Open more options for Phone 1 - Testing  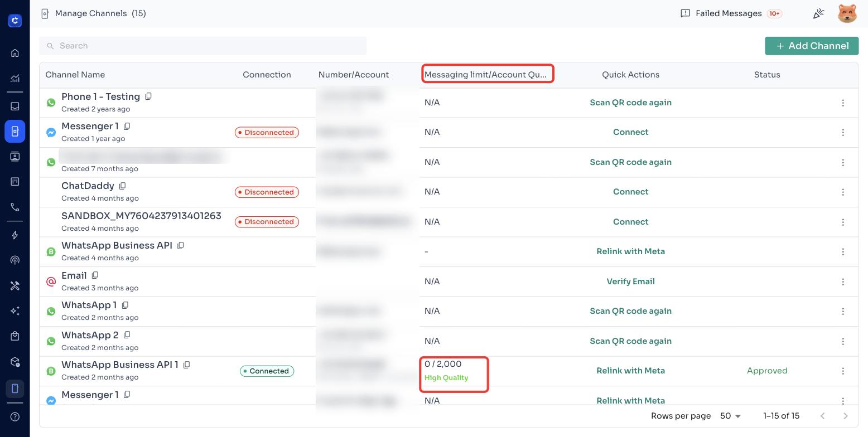point(843,103)
